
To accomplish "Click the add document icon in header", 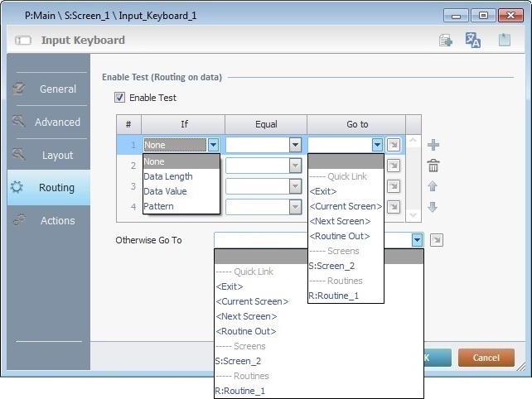I will click(446, 40).
